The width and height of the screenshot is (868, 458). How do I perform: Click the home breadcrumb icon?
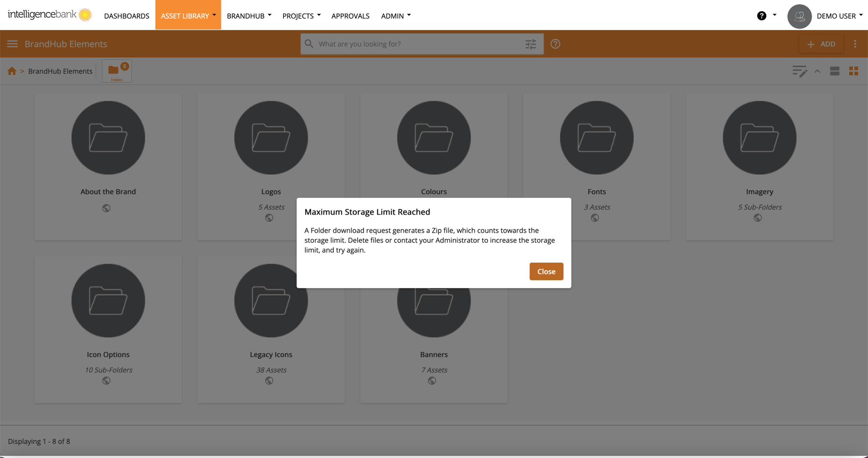click(x=12, y=71)
